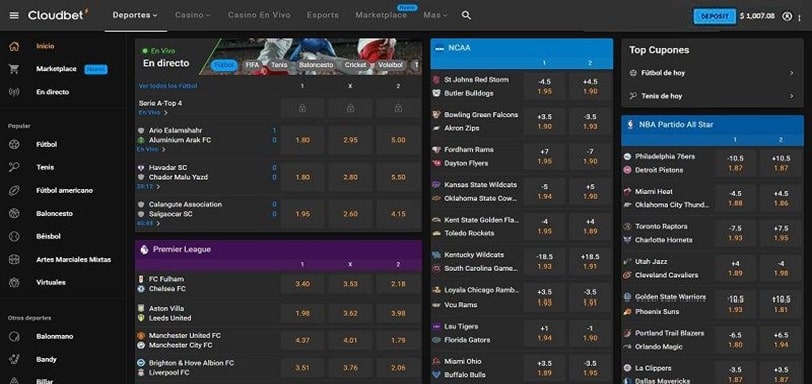The image size is (812, 384).
Task: Select the Béisbol icon
Action: tap(14, 237)
